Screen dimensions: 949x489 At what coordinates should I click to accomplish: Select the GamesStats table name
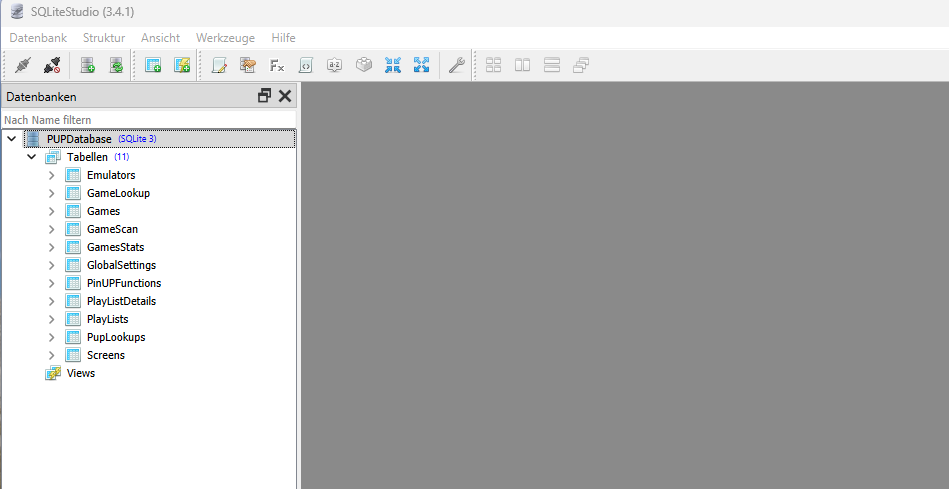click(x=116, y=247)
